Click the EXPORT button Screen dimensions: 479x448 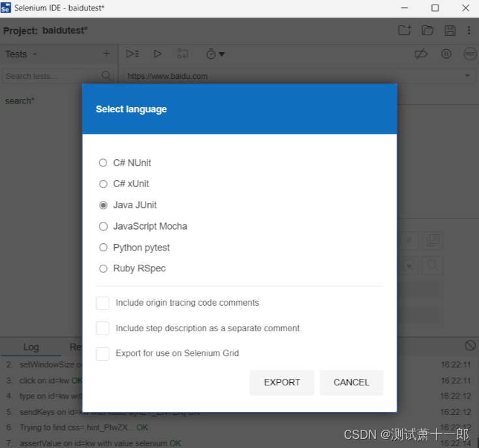tap(282, 383)
